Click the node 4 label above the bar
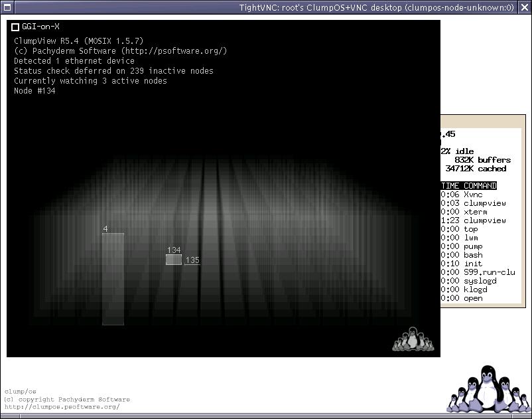The height and width of the screenshot is (419, 532). [105, 229]
